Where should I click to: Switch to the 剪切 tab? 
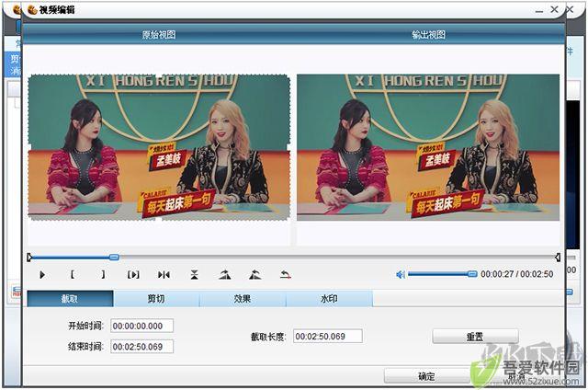point(156,298)
